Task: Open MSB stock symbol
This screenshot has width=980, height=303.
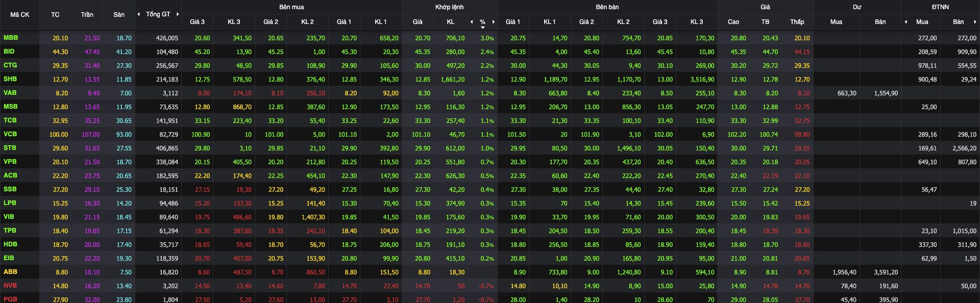Action: coord(11,107)
